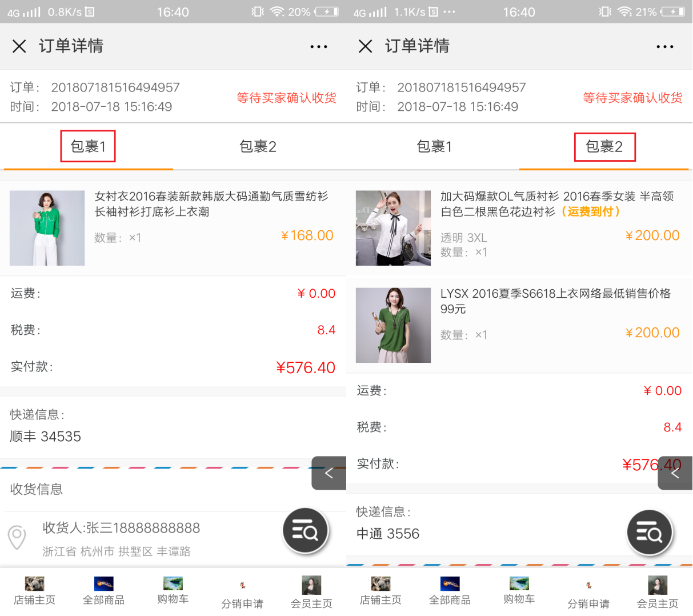Open 全部商品 in left bottom navigation

[x=103, y=591]
